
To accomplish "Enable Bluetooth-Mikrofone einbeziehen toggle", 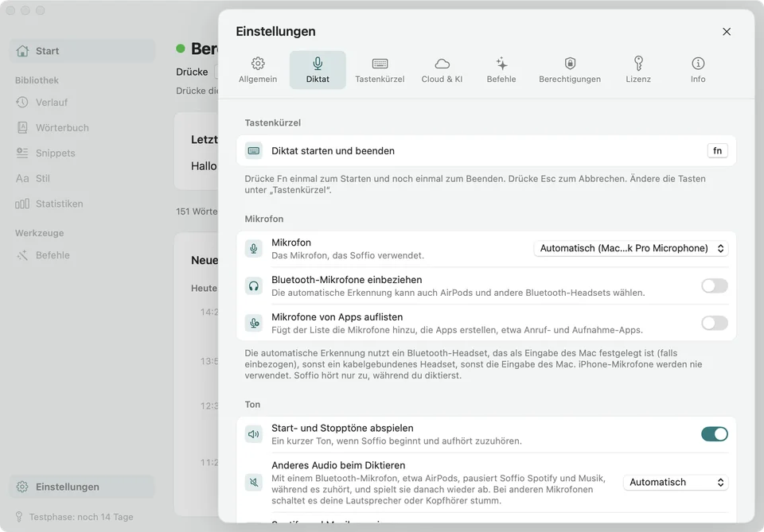I will tap(715, 285).
